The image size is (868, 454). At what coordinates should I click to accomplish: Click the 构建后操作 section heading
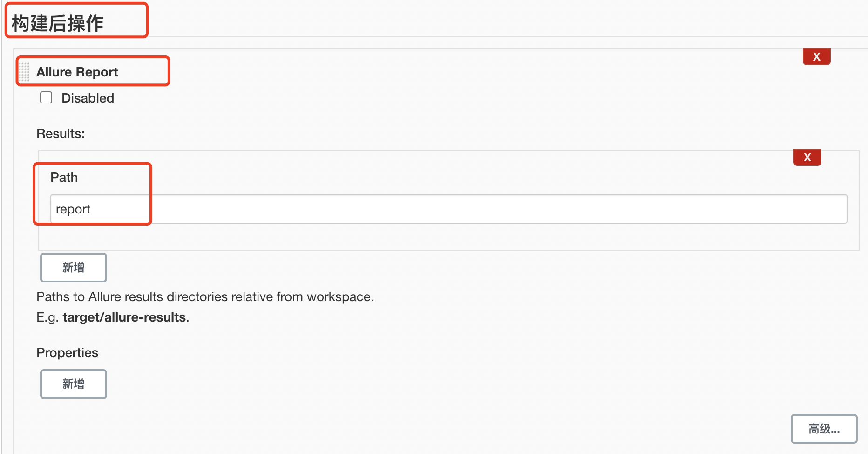57,23
